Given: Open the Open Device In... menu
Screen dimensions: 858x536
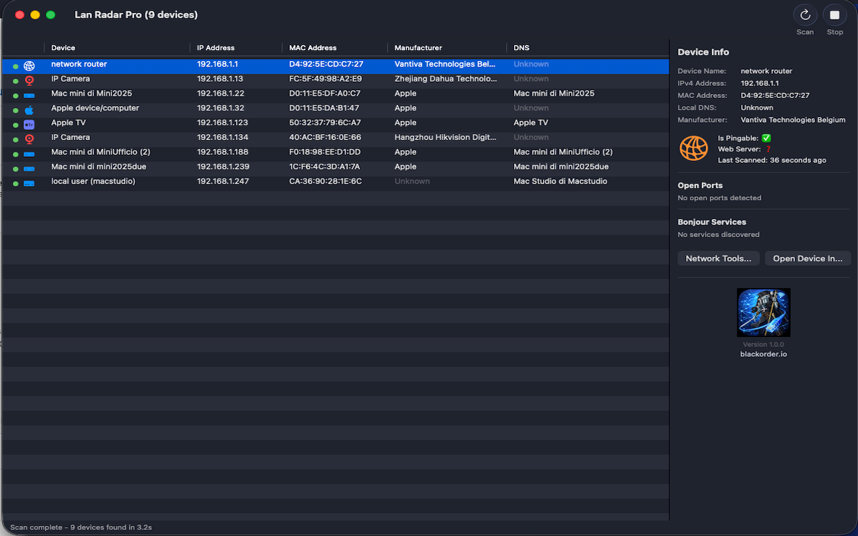Looking at the screenshot, I should click(807, 258).
